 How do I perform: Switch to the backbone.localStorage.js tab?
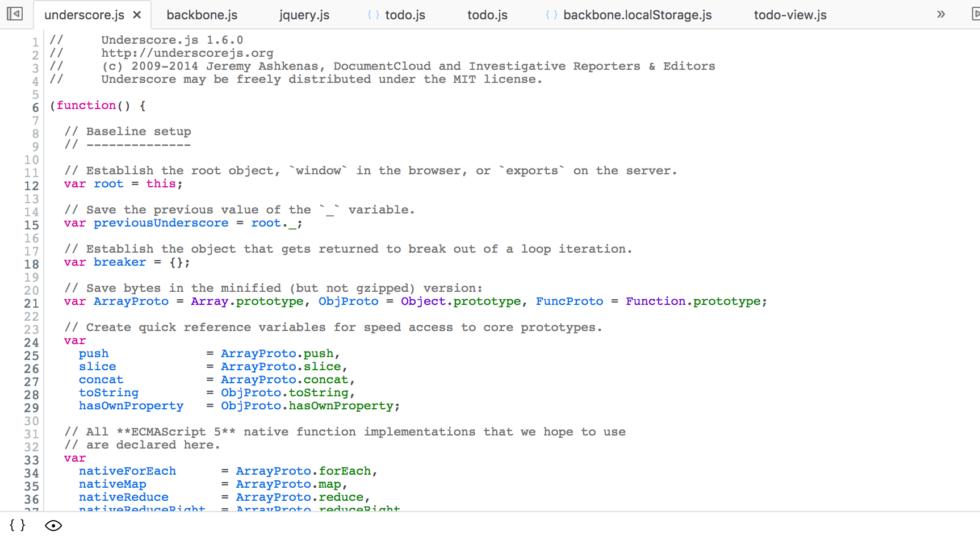tap(637, 15)
